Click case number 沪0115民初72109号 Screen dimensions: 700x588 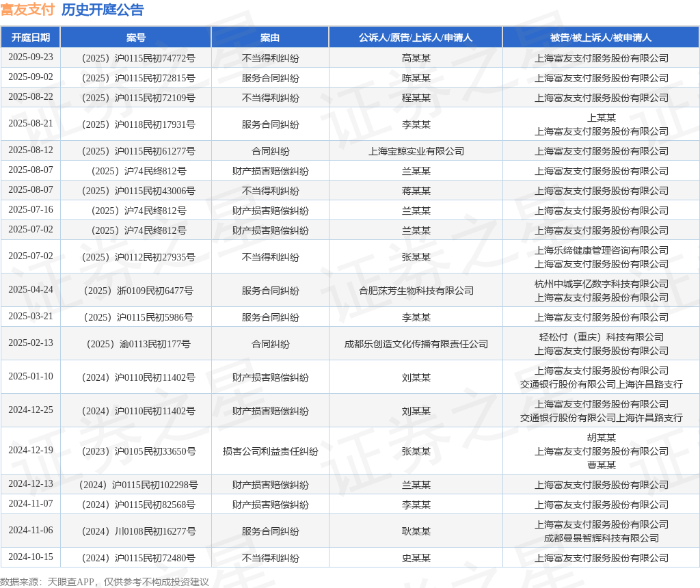pos(138,98)
